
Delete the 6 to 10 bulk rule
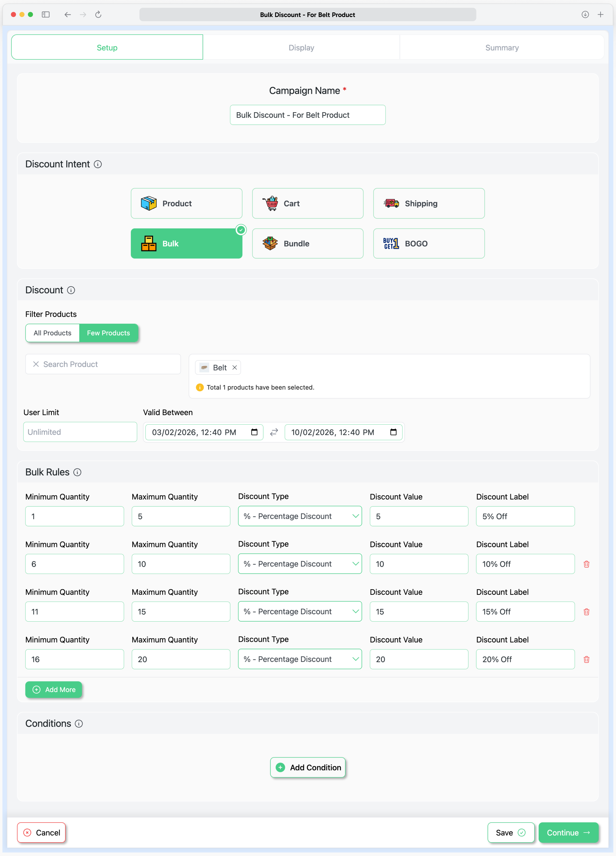click(586, 564)
